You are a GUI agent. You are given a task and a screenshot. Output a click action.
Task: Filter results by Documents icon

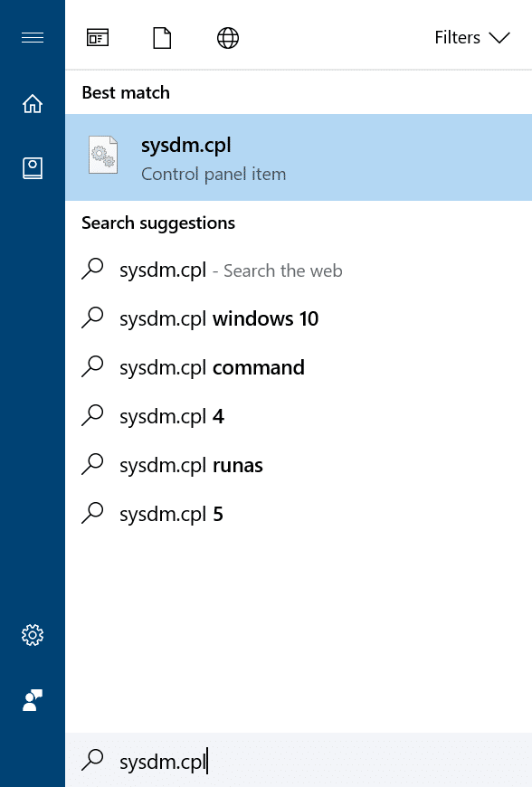pos(162,38)
